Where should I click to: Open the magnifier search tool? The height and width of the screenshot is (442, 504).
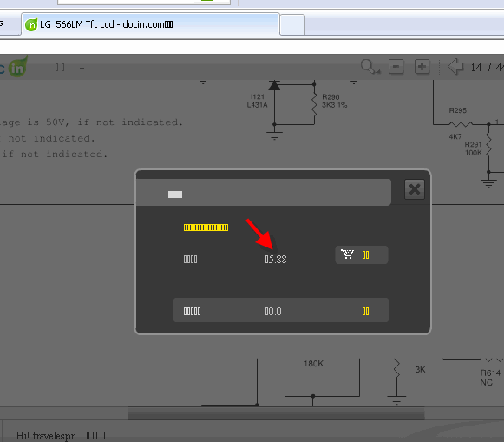tap(368, 66)
